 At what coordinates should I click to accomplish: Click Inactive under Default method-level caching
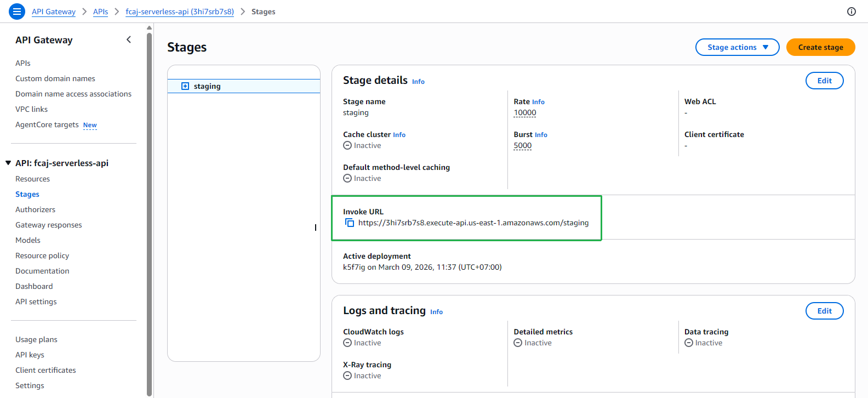pos(362,178)
